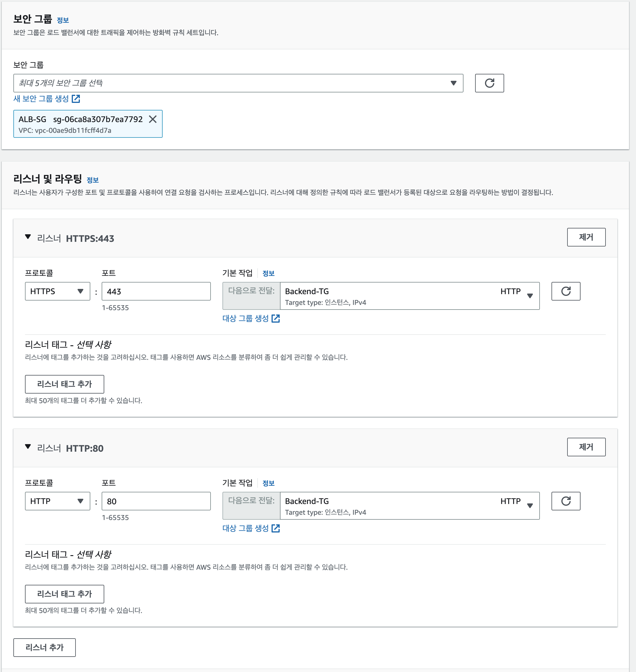Refresh target groups for the HTTP:80 listener
636x672 pixels.
tap(565, 501)
